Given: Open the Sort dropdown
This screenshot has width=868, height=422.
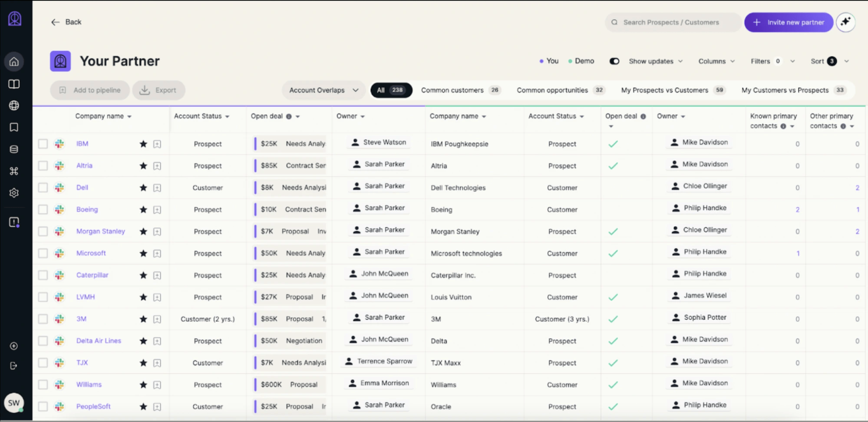Looking at the screenshot, I should click(x=830, y=61).
